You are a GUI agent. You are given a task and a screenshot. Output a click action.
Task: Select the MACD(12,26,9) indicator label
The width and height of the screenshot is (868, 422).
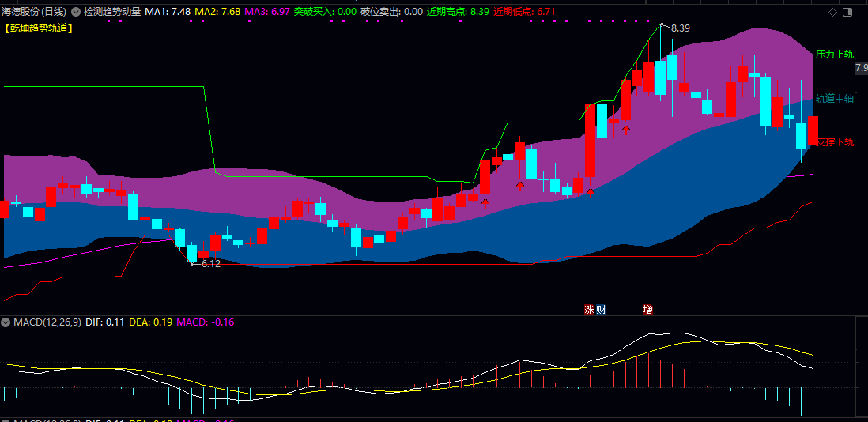pos(47,322)
